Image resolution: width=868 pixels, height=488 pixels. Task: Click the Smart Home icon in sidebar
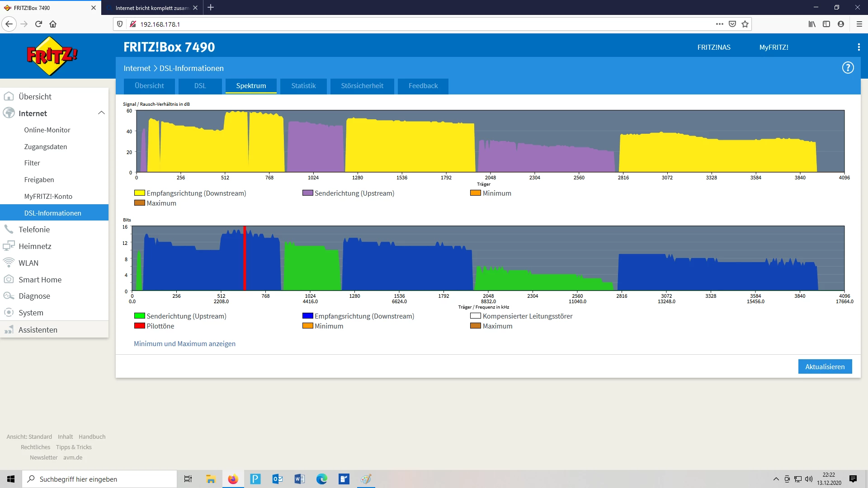pos(9,279)
